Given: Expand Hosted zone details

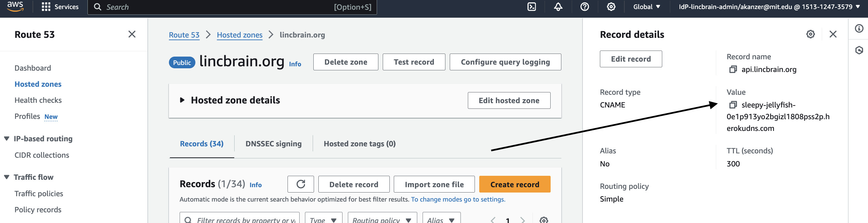Looking at the screenshot, I should [182, 100].
